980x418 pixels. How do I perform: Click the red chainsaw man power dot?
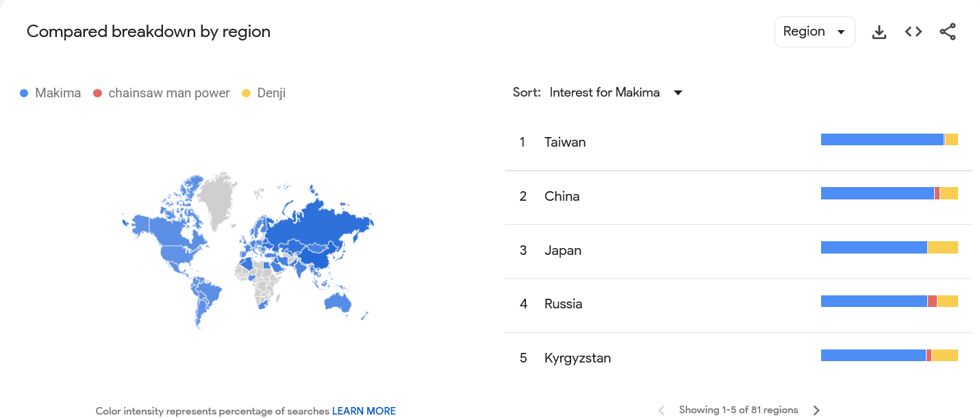97,93
